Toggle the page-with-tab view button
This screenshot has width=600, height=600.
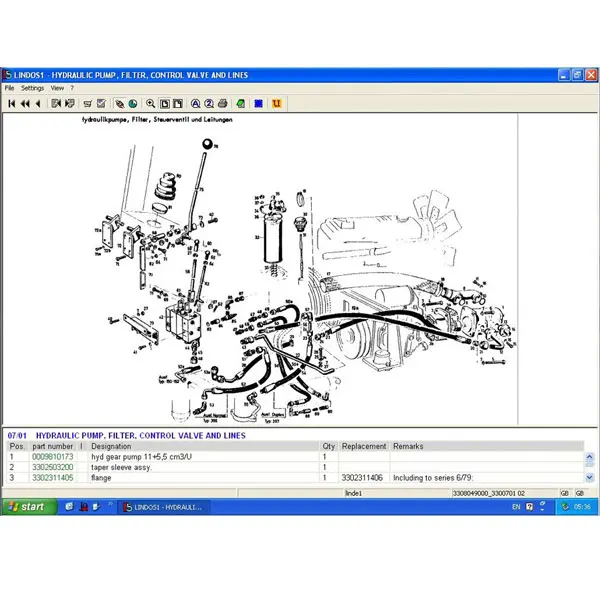[178, 104]
